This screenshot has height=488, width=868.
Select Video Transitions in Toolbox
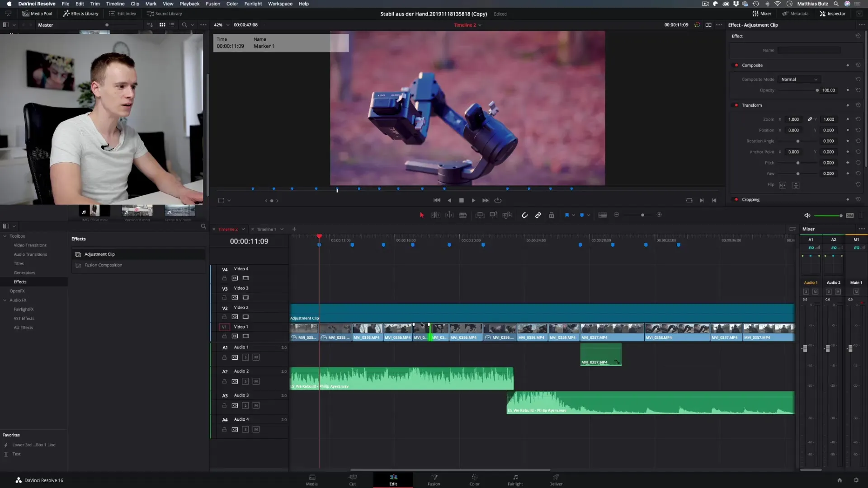[30, 245]
